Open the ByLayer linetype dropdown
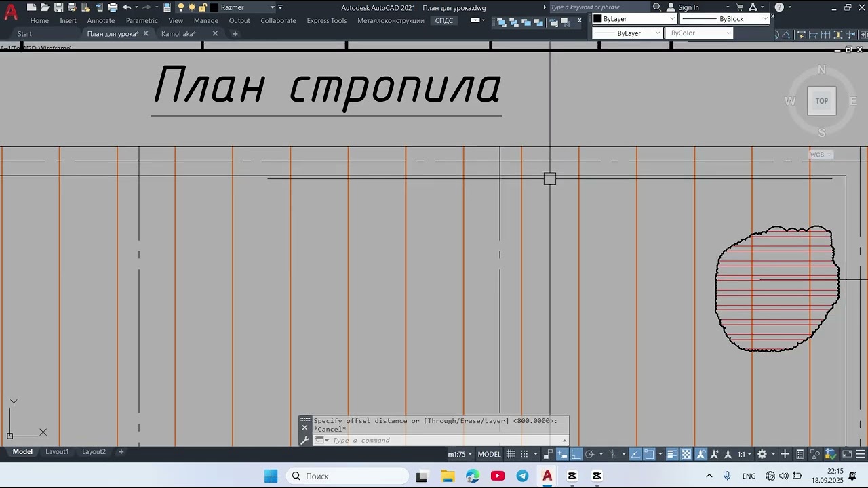The image size is (868, 488). pos(627,33)
